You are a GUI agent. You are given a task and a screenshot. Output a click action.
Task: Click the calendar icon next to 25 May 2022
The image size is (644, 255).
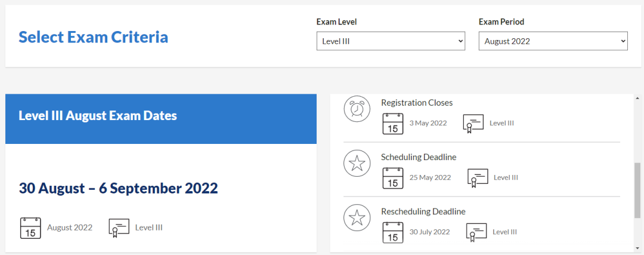point(393,178)
